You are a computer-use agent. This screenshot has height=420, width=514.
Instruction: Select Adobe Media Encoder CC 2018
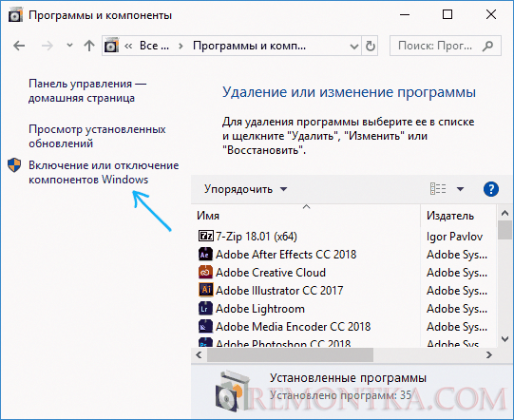coord(293,327)
